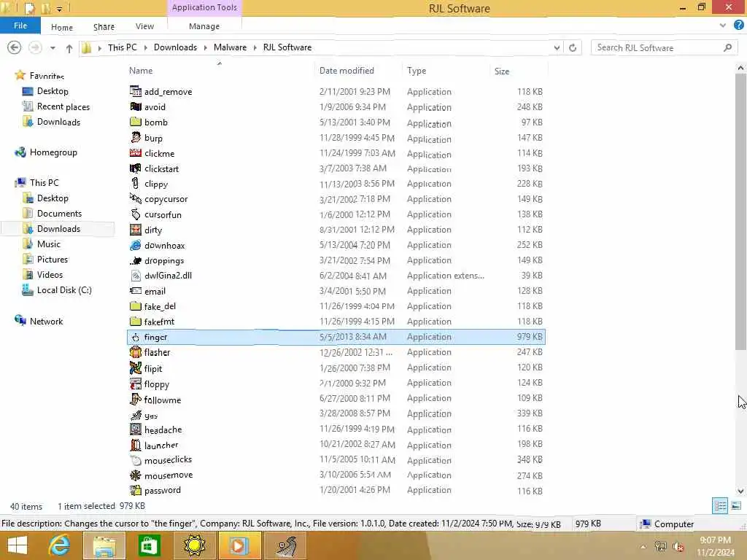The height and width of the screenshot is (560, 747).
Task: Click the floppy file icon
Action: coord(136,384)
